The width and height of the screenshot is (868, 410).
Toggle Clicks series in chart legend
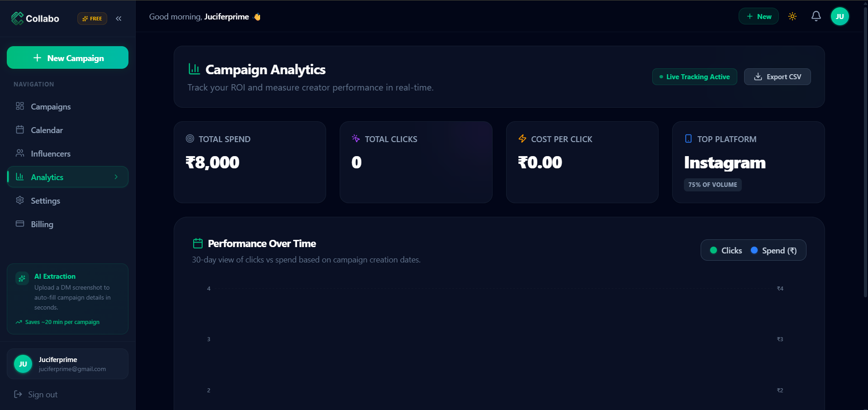click(x=726, y=250)
